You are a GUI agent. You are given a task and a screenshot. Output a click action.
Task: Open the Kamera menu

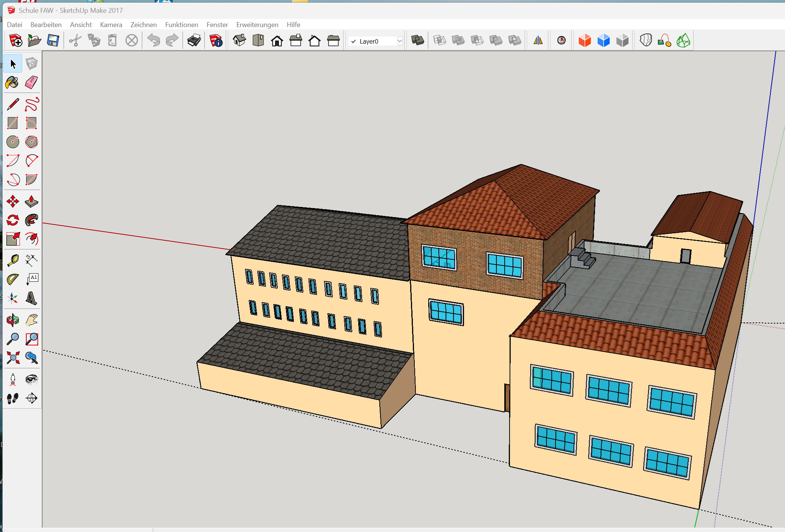[111, 25]
